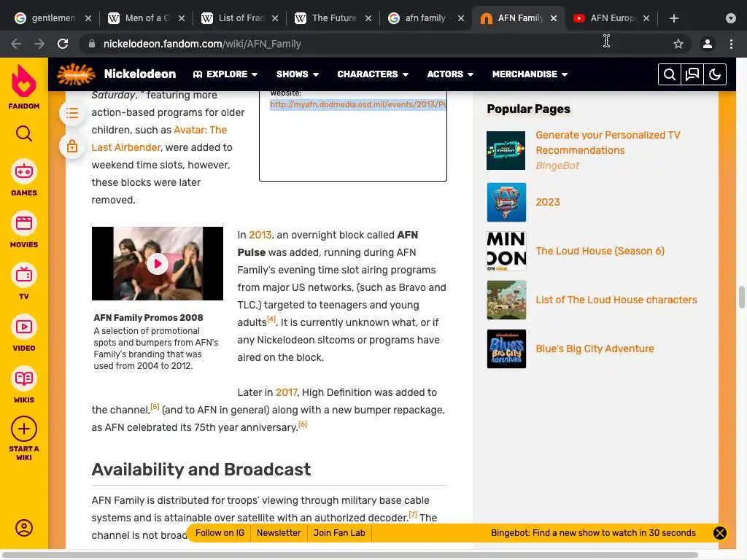This screenshot has height=560, width=747.
Task: Click Join Fan Lab button
Action: 339,533
